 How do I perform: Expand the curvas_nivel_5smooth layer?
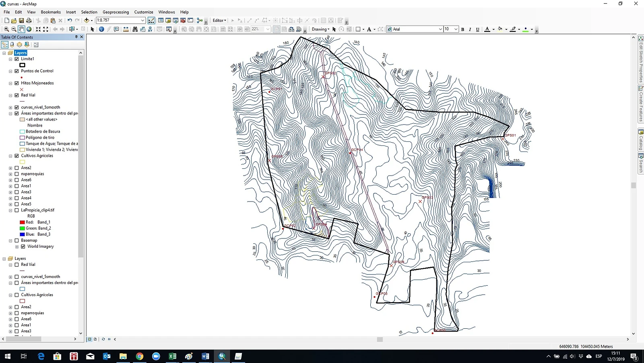10,108
